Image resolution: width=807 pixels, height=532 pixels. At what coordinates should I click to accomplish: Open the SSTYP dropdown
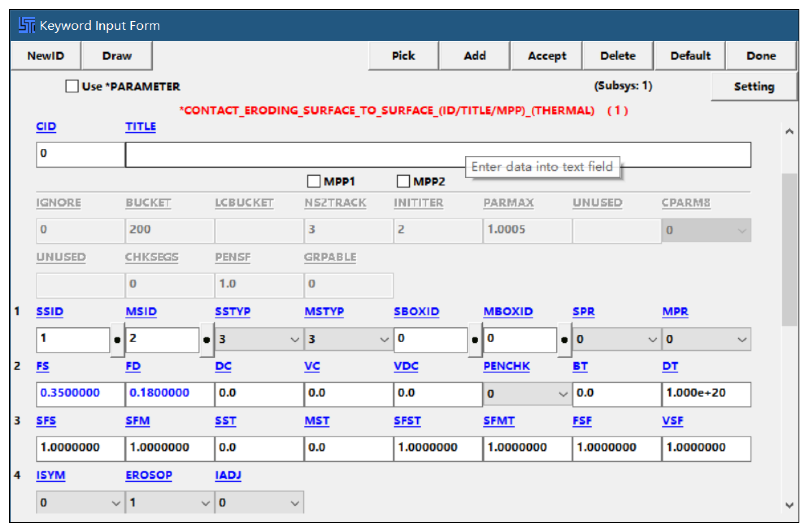(259, 339)
